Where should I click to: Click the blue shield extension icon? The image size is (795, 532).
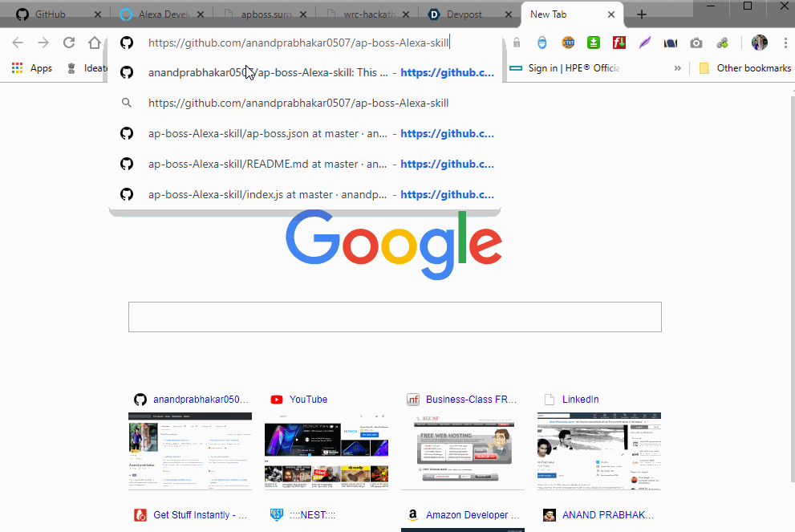(x=542, y=43)
